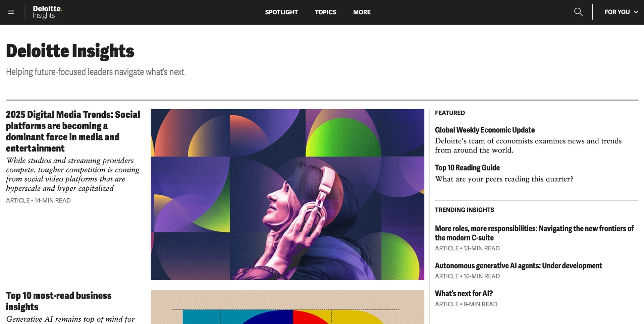Viewport: 644px width, 324px height.
Task: Open the hamburger navigation menu
Action: pos(11,12)
